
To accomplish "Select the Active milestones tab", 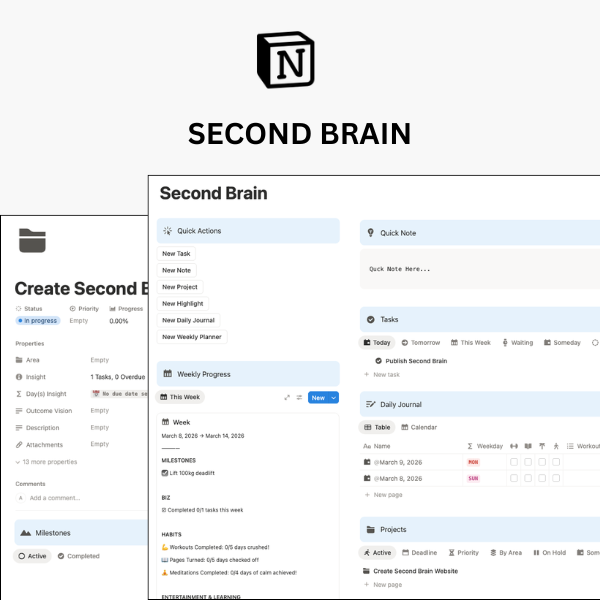I will (x=32, y=556).
